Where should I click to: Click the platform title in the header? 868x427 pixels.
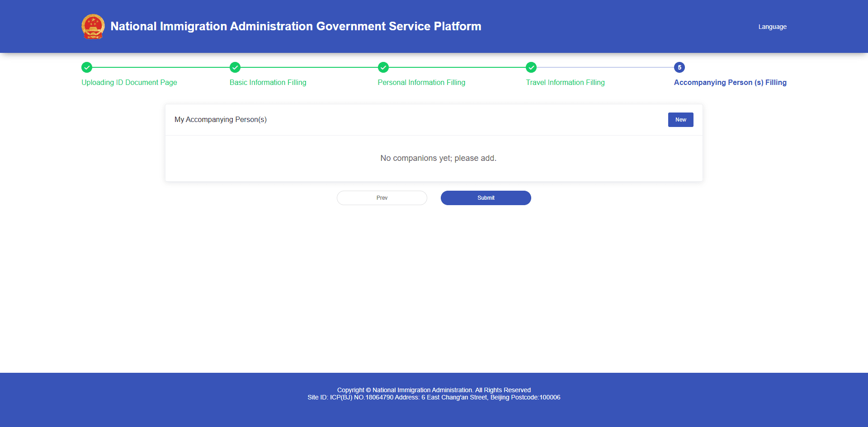point(296,26)
